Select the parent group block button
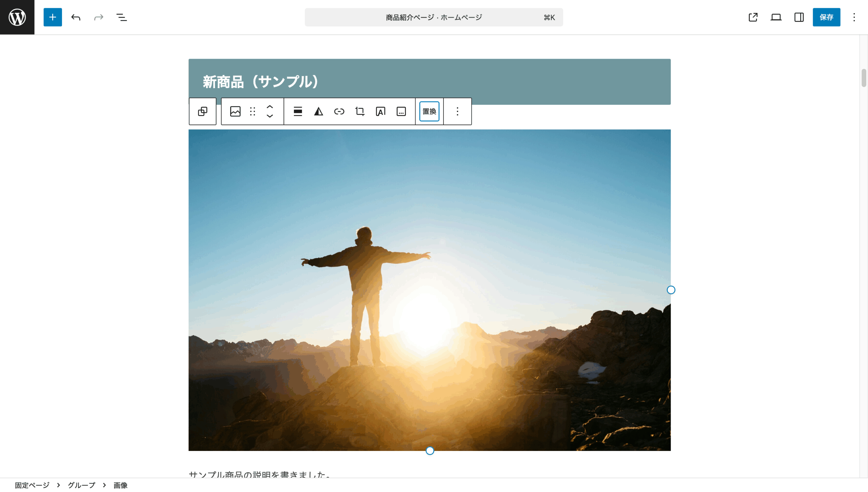The image size is (868, 492). [x=202, y=111]
